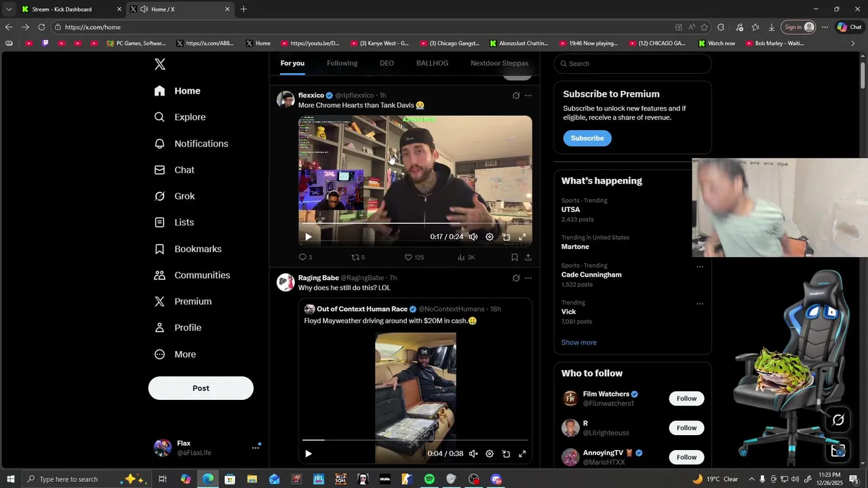Refresh the browser page
Screen dimensions: 868x488
click(x=41, y=27)
